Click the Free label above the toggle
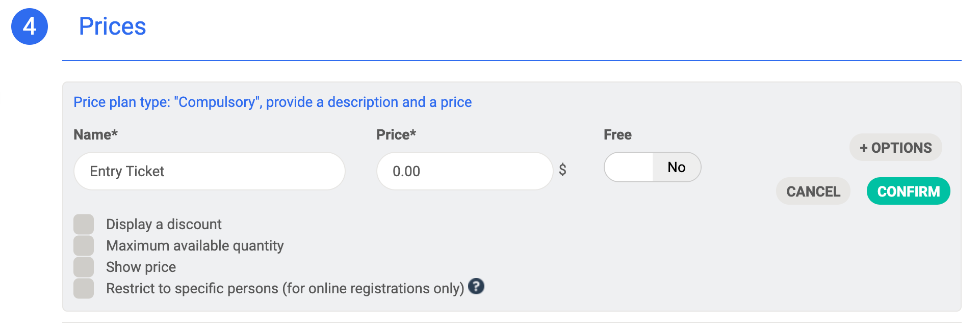The height and width of the screenshot is (332, 980). tap(617, 134)
